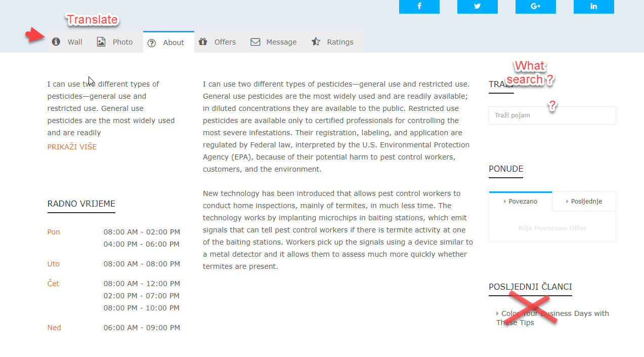This screenshot has height=357, width=644.
Task: Click the question mark icon next to About
Action: pos(151,43)
